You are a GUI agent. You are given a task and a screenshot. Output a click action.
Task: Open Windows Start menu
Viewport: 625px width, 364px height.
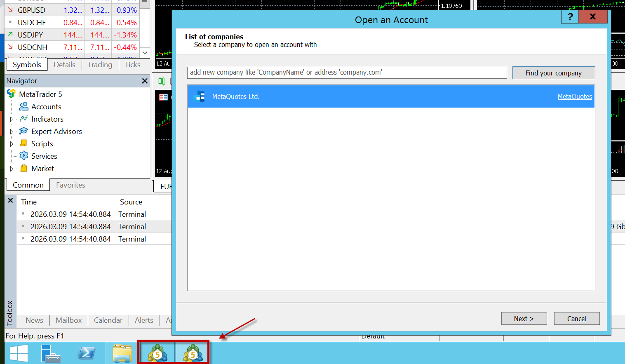(19, 354)
